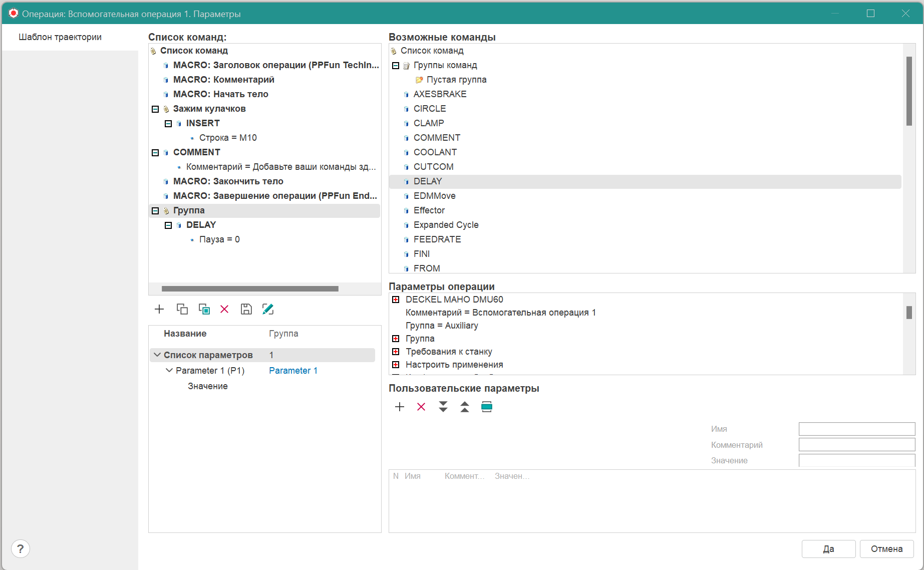
Task: Confirm with the Да button
Action: click(828, 548)
